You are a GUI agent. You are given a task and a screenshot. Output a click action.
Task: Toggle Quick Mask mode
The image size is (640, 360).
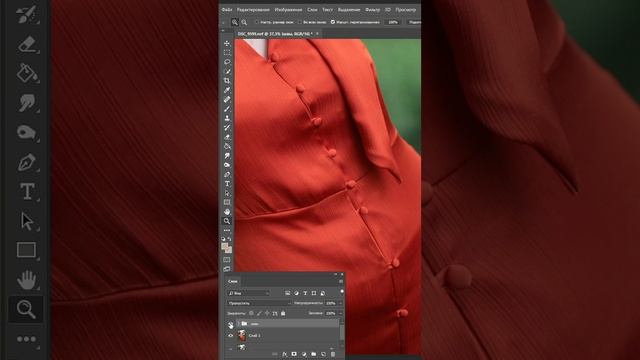click(227, 260)
